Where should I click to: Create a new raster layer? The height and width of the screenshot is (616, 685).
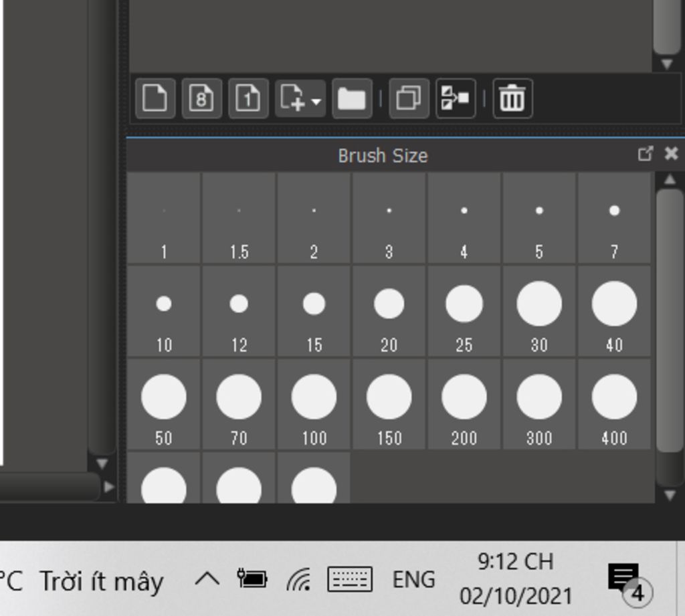click(x=155, y=98)
